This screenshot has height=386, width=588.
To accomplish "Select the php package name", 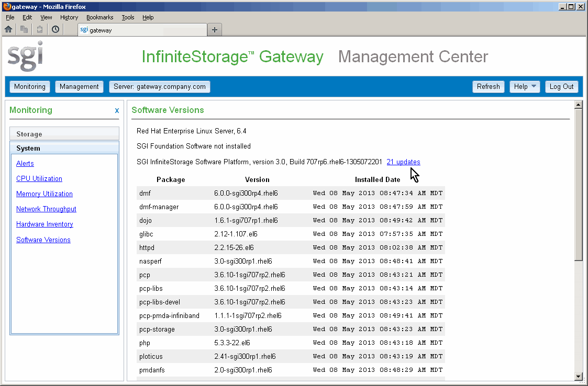I will pyautogui.click(x=145, y=343).
